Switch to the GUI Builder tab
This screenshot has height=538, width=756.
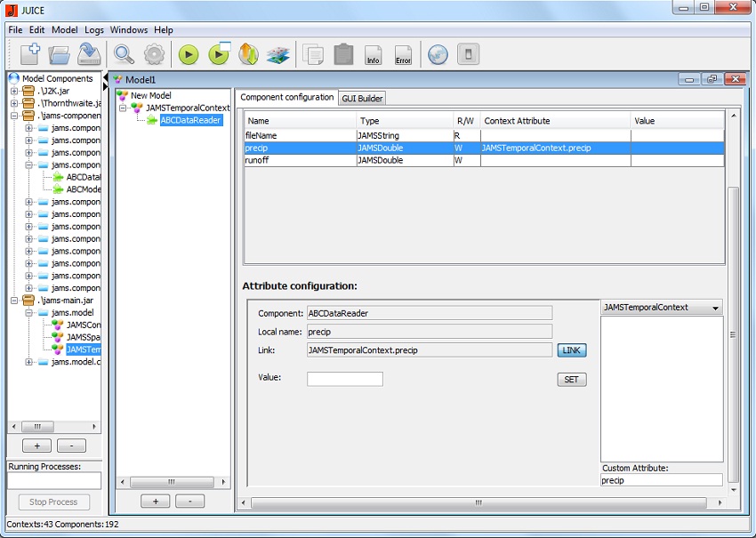(x=362, y=98)
